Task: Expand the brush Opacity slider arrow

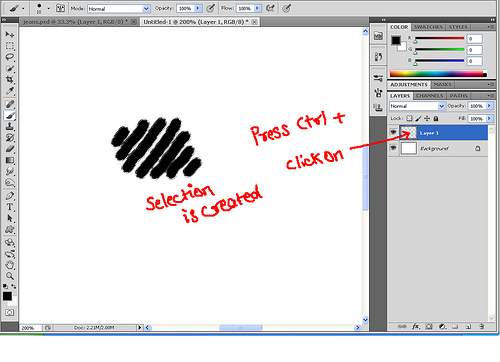Action: tap(198, 8)
